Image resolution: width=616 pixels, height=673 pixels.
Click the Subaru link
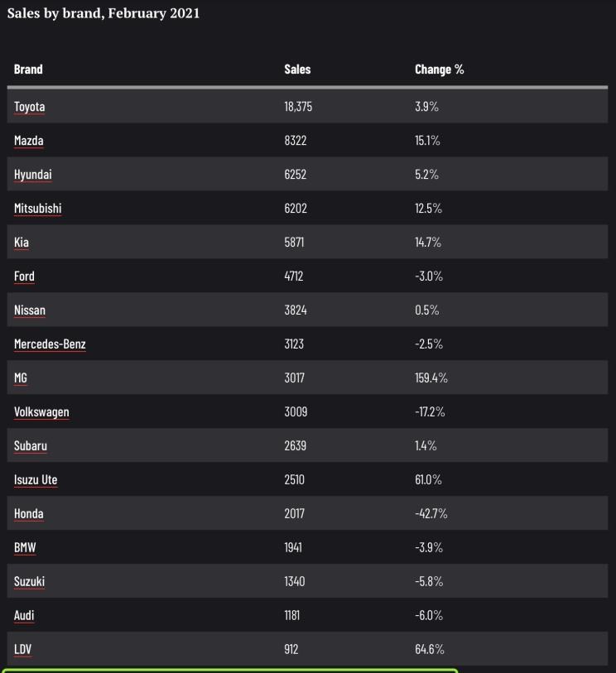click(x=31, y=445)
